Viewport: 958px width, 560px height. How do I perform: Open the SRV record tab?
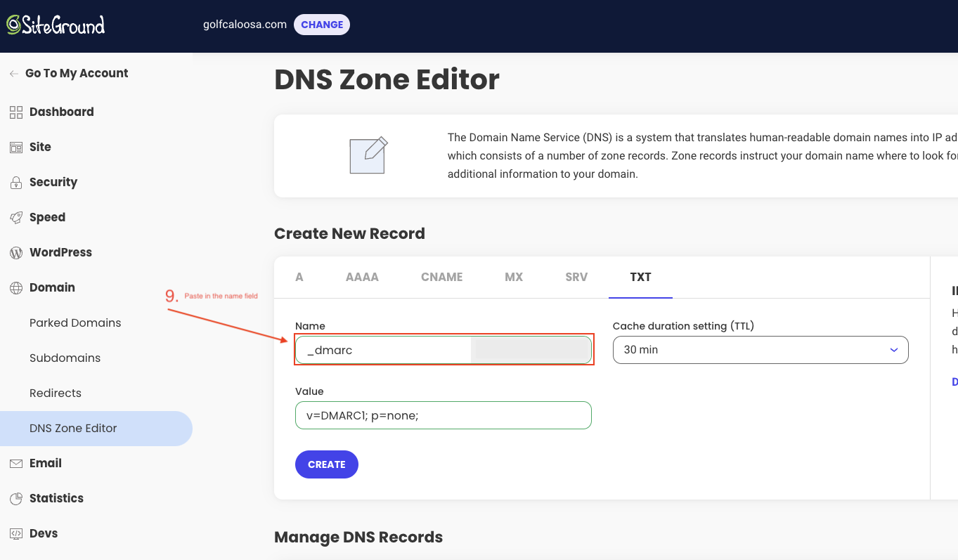pyautogui.click(x=576, y=277)
